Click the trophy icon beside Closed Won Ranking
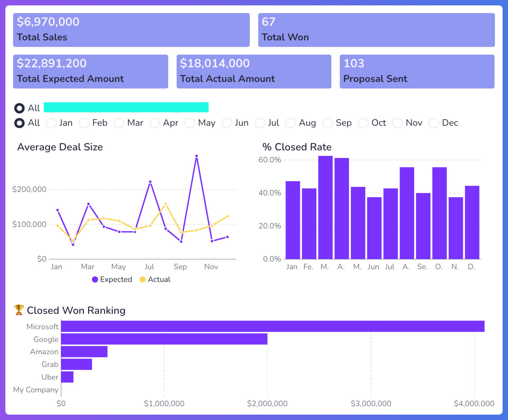Image resolution: width=508 pixels, height=420 pixels. tap(19, 310)
